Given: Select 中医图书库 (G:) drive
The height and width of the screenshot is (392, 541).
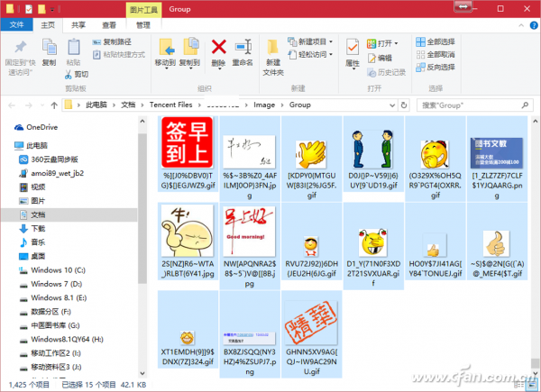Looking at the screenshot, I should click(50, 325).
